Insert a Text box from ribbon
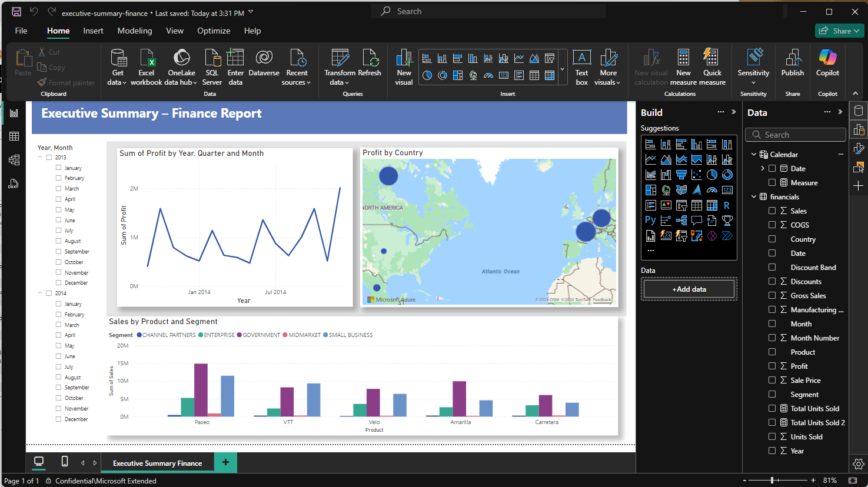868x487 pixels. 581,58
